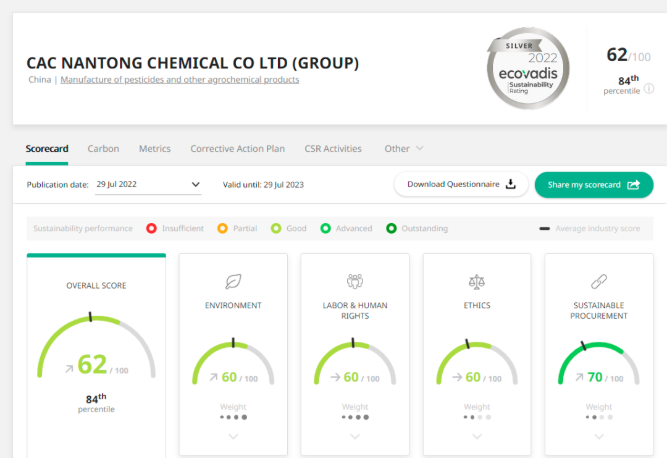Screen dimensions: 668x460
Task: Click the Labor & Human Rights people icon
Action: point(355,281)
